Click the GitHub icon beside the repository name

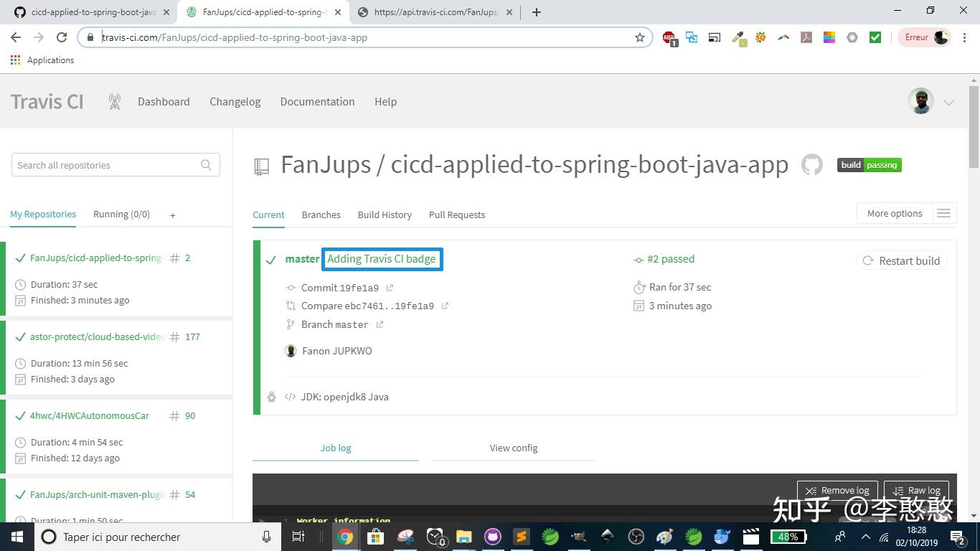pyautogui.click(x=811, y=164)
